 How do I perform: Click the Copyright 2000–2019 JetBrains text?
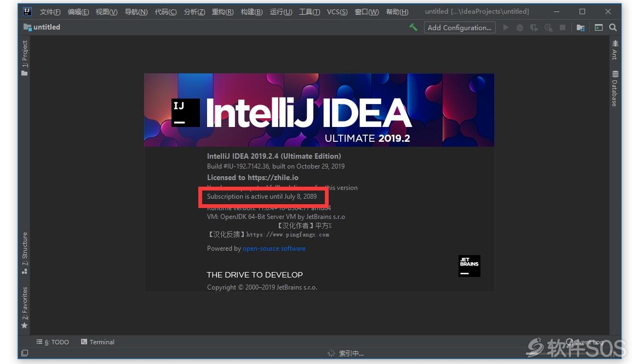pyautogui.click(x=262, y=287)
